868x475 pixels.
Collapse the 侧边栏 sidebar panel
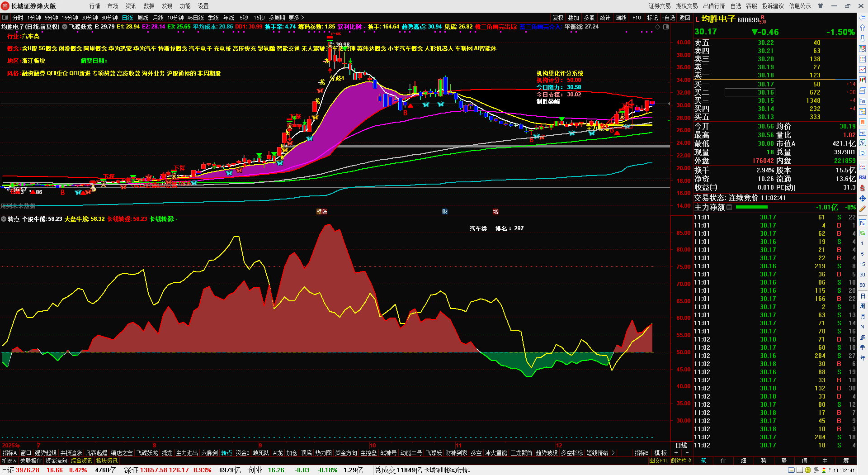[681, 461]
